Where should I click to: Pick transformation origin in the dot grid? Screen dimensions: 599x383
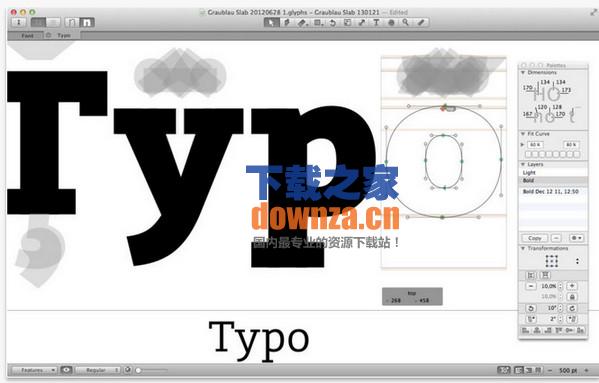pos(552,261)
